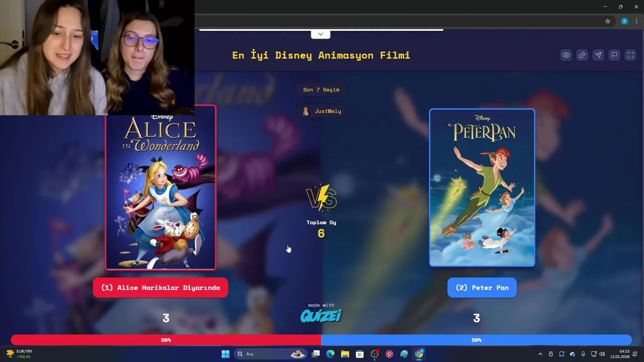This screenshot has width=644, height=362.
Task: Open Chrome three-dot menu
Action: click(x=636, y=21)
